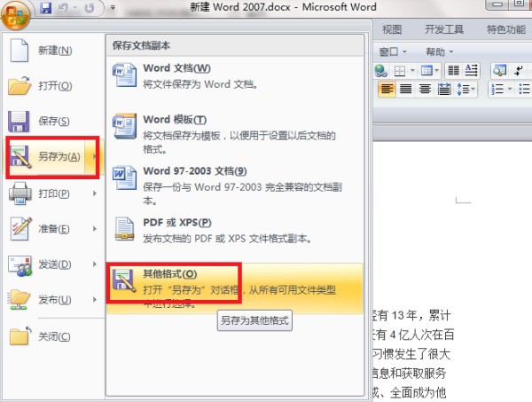Choose 关闭(C) from the Office menu
This screenshot has height=402, width=532.
53,336
